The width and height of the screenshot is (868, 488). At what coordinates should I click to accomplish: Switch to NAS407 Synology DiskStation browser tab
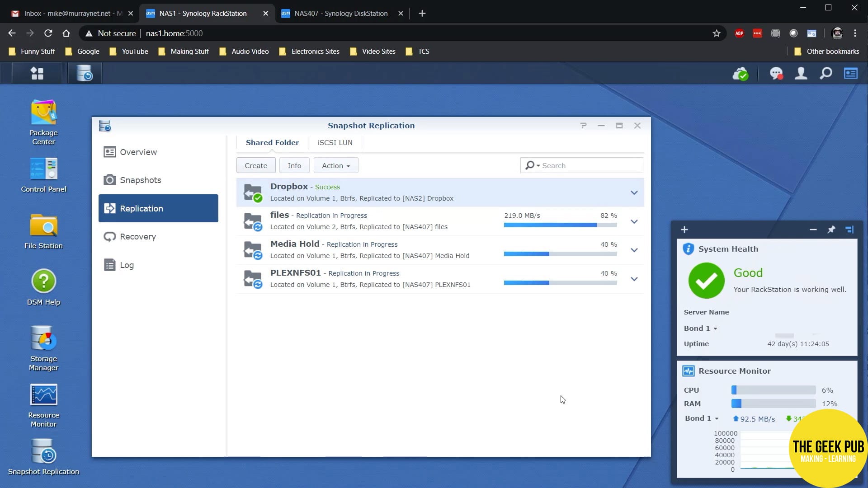pyautogui.click(x=342, y=14)
